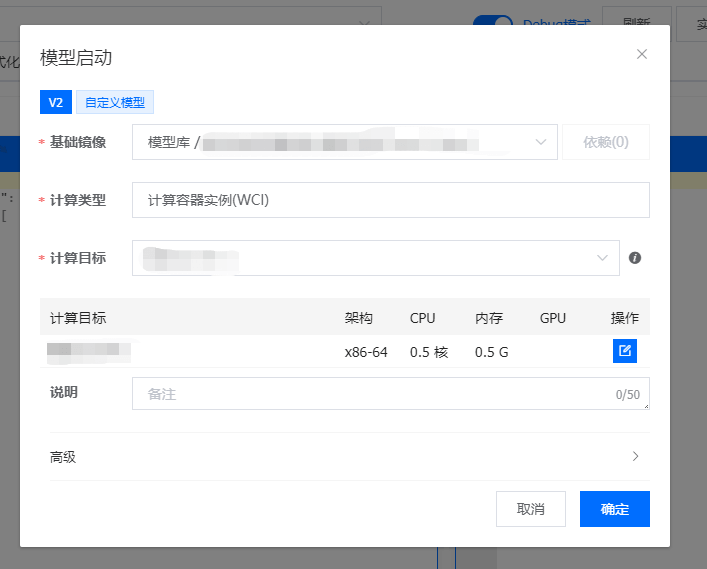Click the 模型启动 dialog title

[x=76, y=58]
